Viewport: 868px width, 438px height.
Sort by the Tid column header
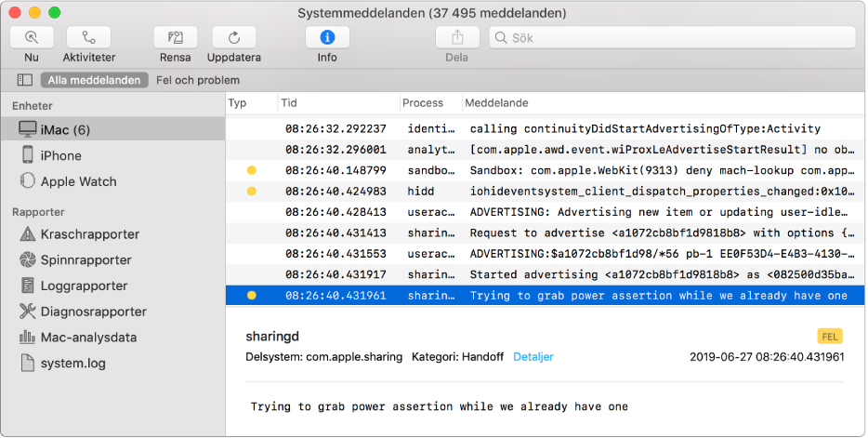289,103
